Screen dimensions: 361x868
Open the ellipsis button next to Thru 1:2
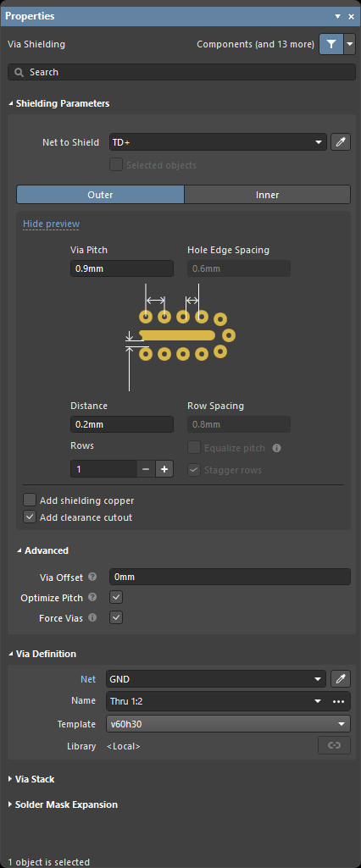click(338, 701)
